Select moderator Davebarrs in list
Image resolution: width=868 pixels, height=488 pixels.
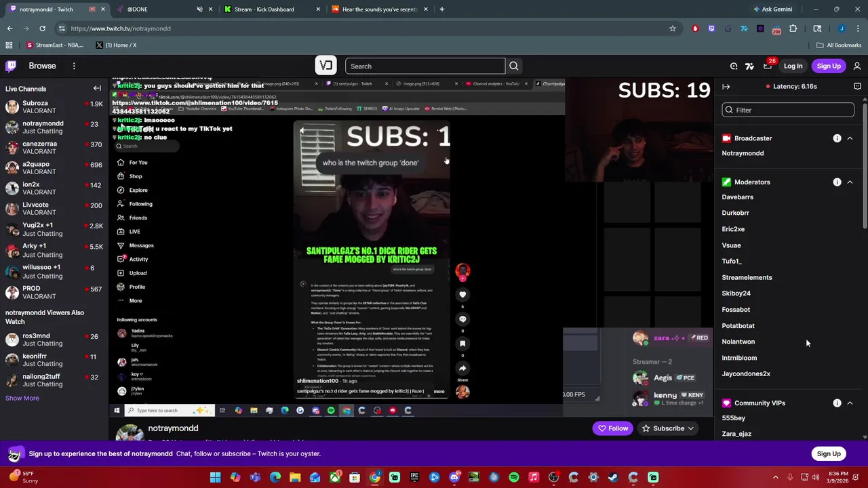(737, 197)
